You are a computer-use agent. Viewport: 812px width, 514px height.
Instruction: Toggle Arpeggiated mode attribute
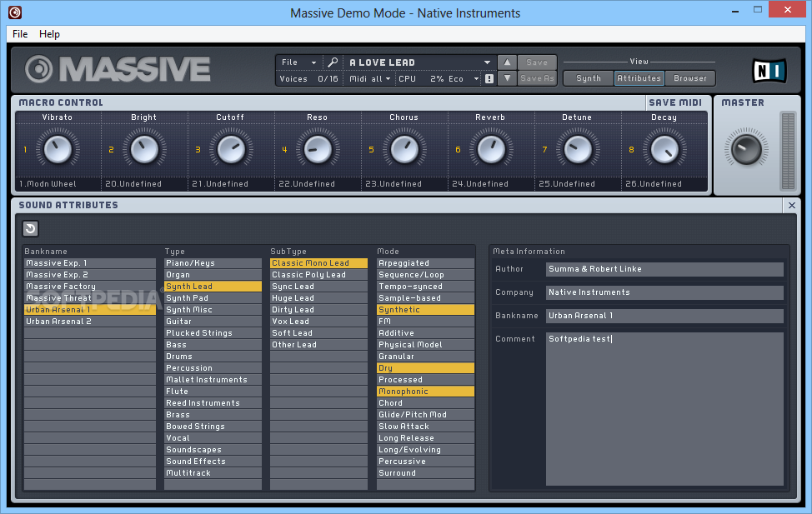426,263
